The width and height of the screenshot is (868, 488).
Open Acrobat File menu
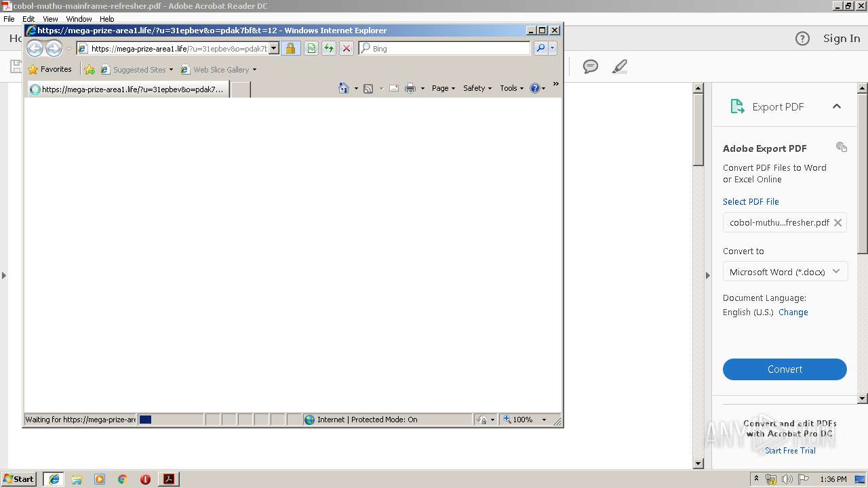tap(9, 19)
